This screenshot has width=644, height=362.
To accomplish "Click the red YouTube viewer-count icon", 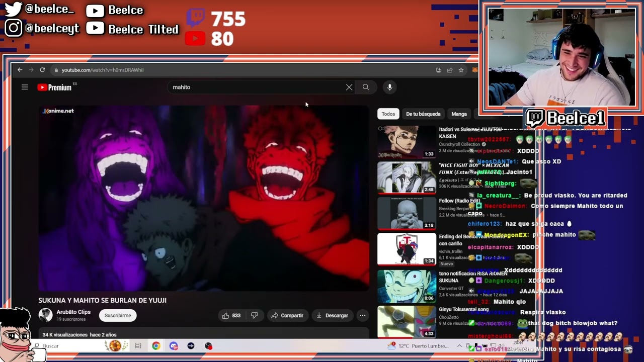I will 195,38.
